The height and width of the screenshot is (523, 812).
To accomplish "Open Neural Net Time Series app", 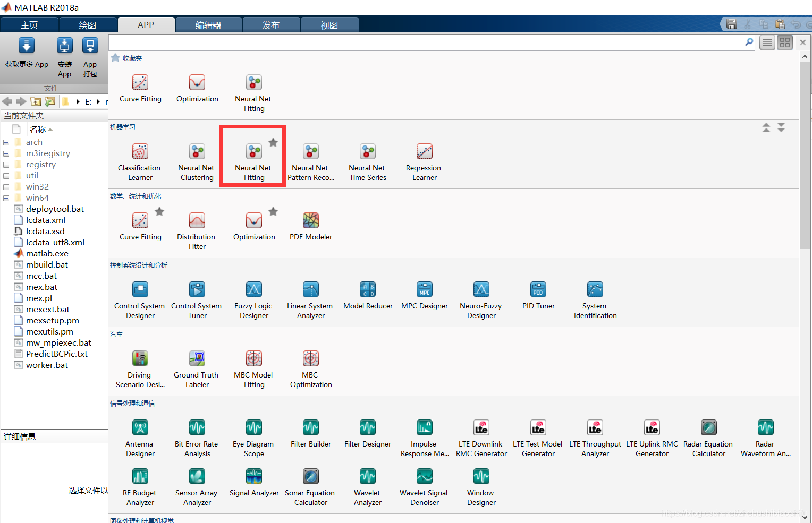I will point(367,162).
